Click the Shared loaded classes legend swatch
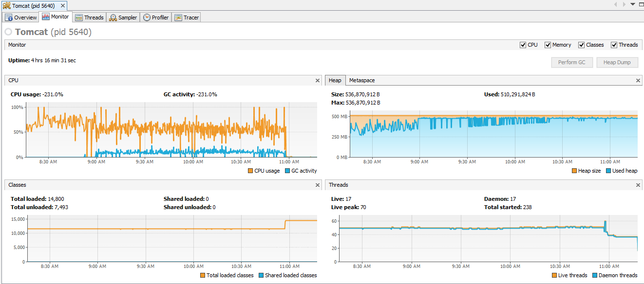The image size is (644, 284). pyautogui.click(x=261, y=275)
